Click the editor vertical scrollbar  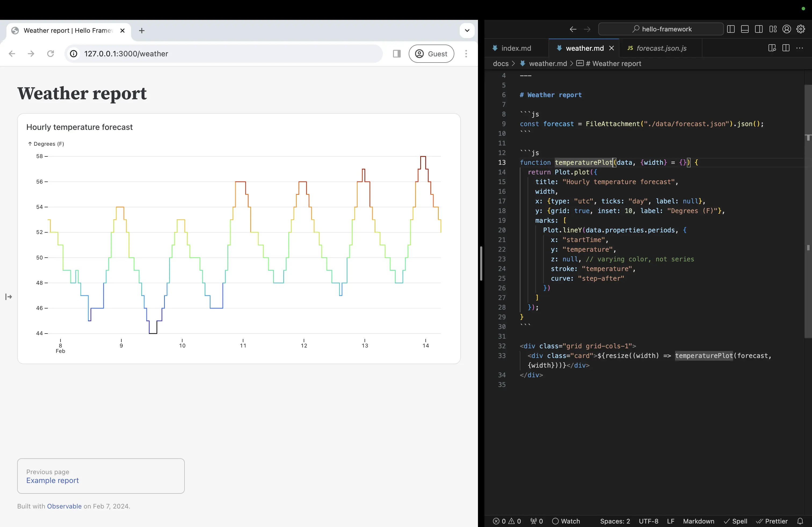[808, 211]
